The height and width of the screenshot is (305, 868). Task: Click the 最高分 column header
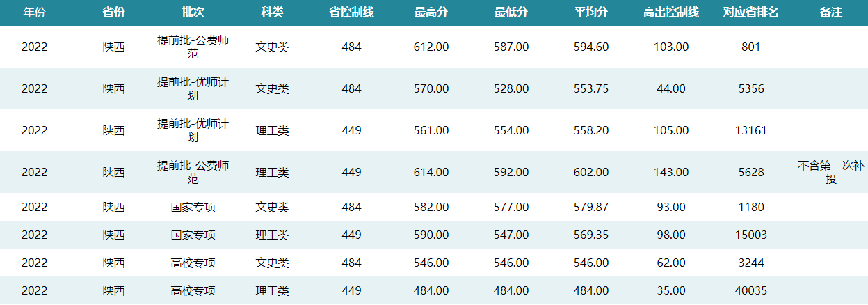(x=431, y=13)
